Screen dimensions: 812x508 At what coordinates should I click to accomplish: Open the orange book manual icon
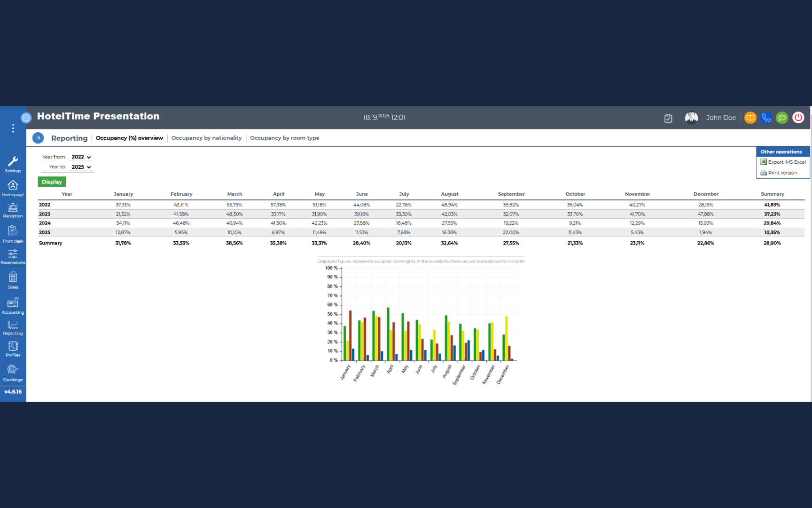pyautogui.click(x=750, y=118)
